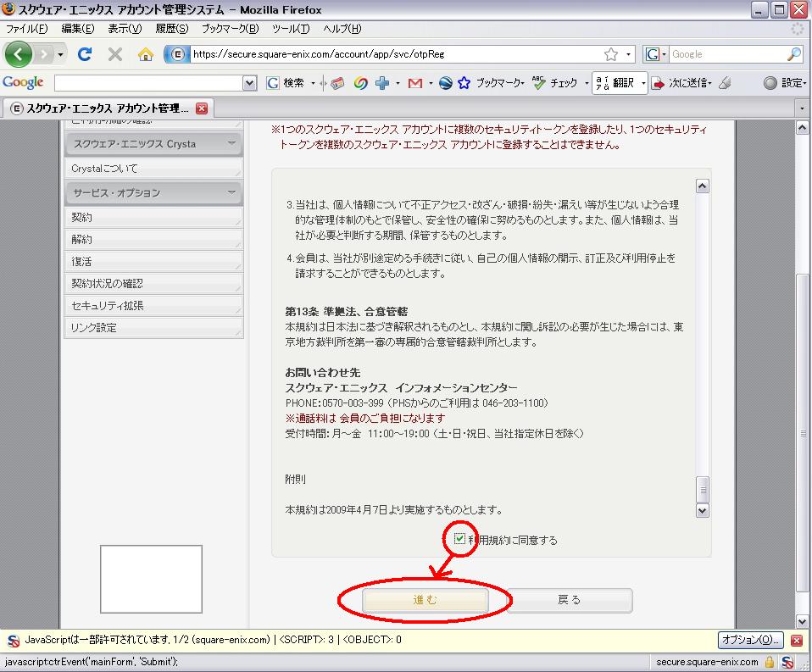Click the Google Toolbar news icon
This screenshot has height=672, width=812.
[337, 83]
